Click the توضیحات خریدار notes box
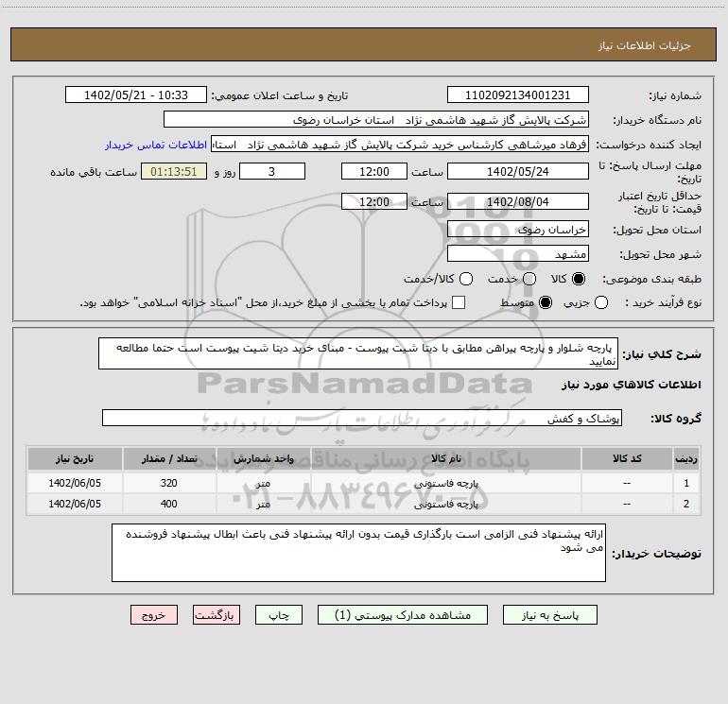728x704 pixels. [359, 553]
